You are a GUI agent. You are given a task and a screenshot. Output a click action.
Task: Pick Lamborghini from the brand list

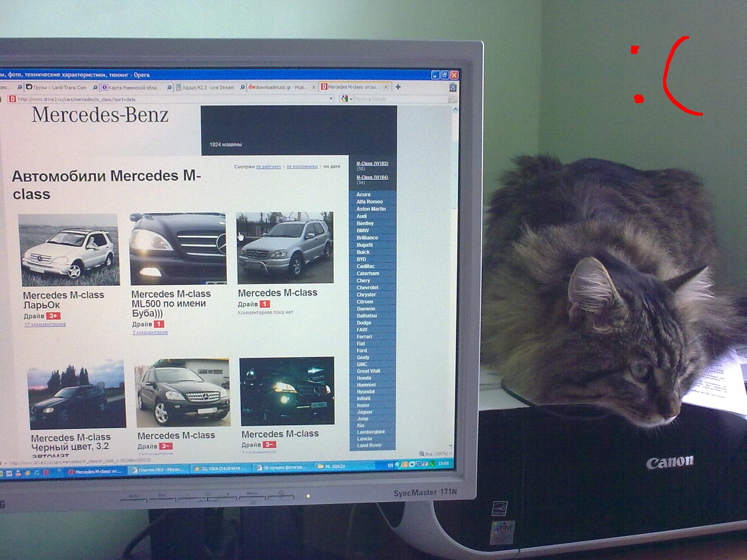371,432
